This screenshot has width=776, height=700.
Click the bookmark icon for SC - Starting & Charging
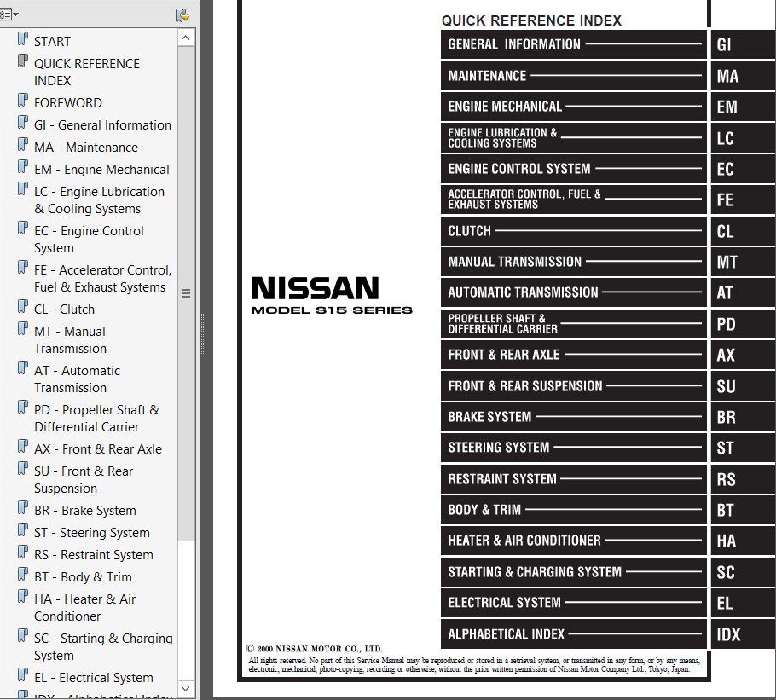point(23,636)
